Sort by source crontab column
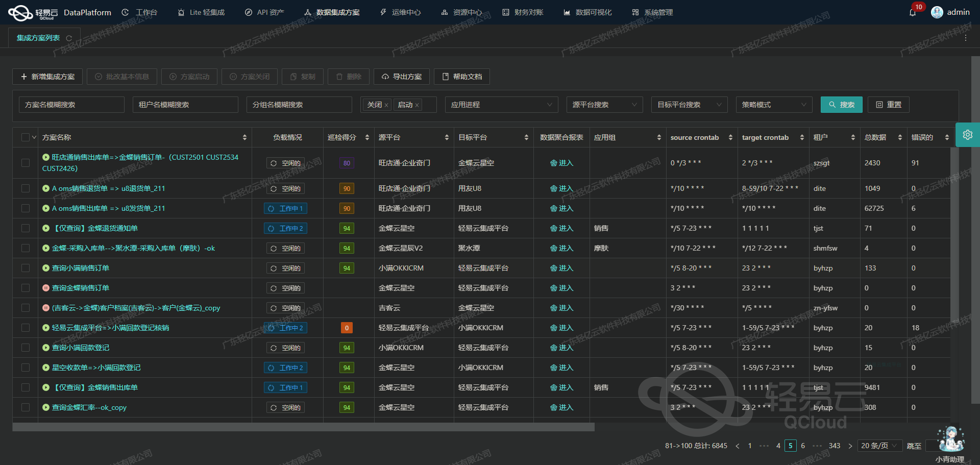 pyautogui.click(x=730, y=137)
